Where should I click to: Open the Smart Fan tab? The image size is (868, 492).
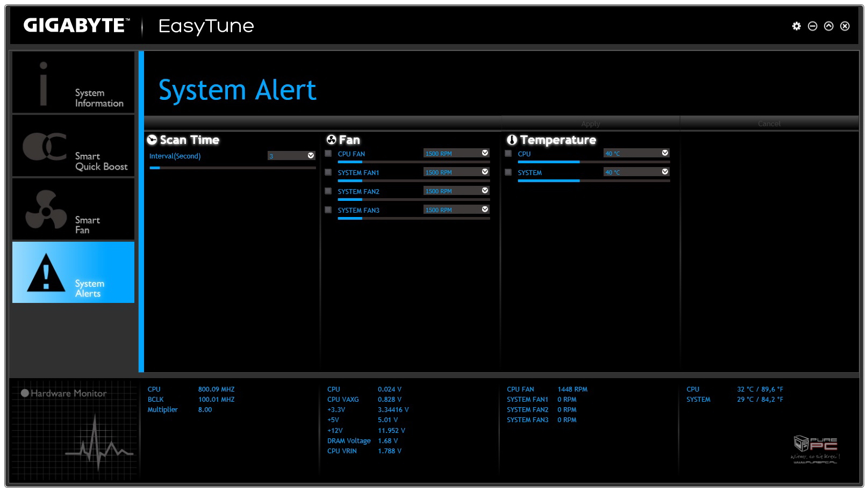[74, 209]
